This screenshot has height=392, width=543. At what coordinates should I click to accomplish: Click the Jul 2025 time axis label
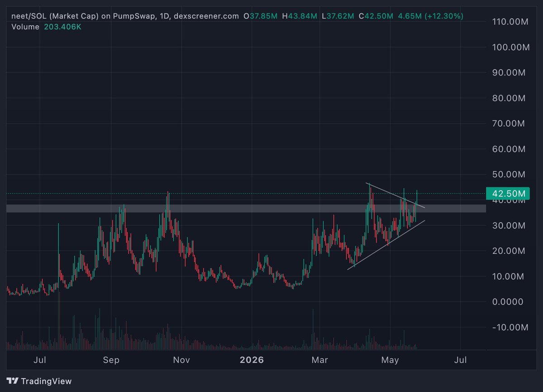point(40,360)
